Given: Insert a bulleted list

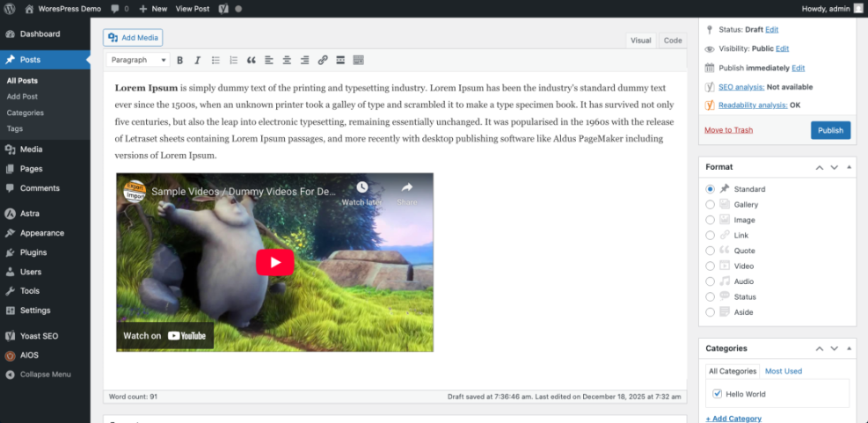Looking at the screenshot, I should [215, 61].
